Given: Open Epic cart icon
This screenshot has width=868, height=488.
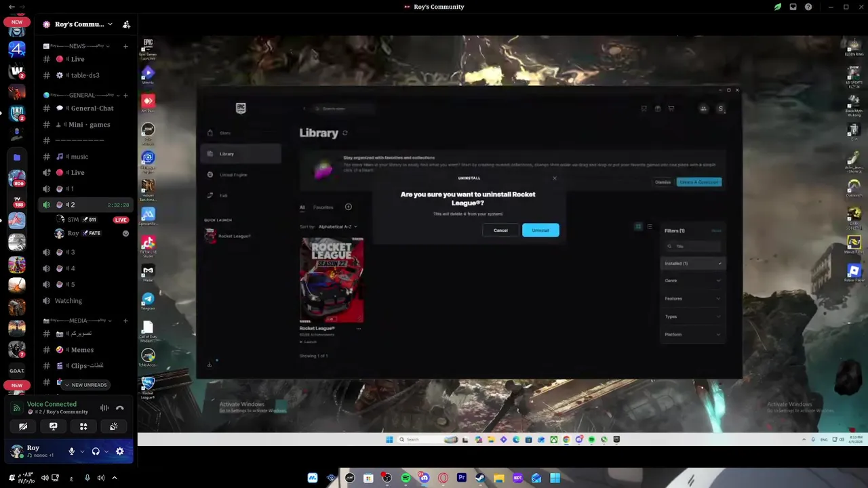Looking at the screenshot, I should click(x=671, y=108).
